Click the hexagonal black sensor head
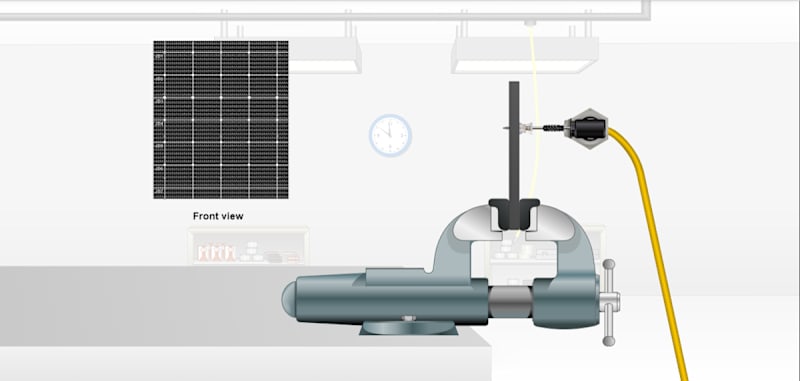 click(x=587, y=129)
